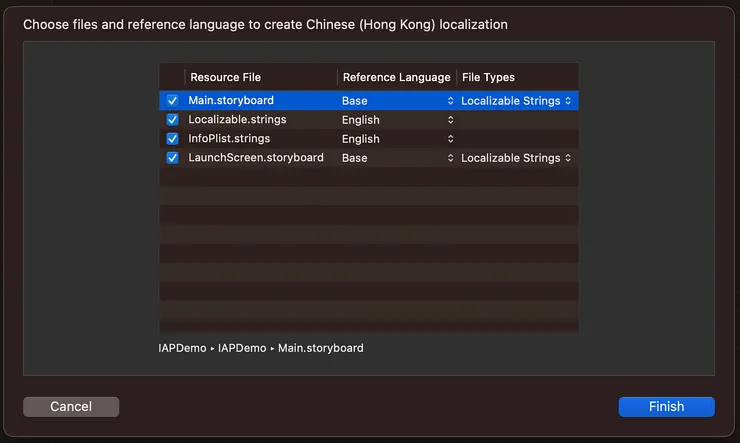The image size is (740, 443).
Task: Click the Cancel button
Action: (x=71, y=407)
